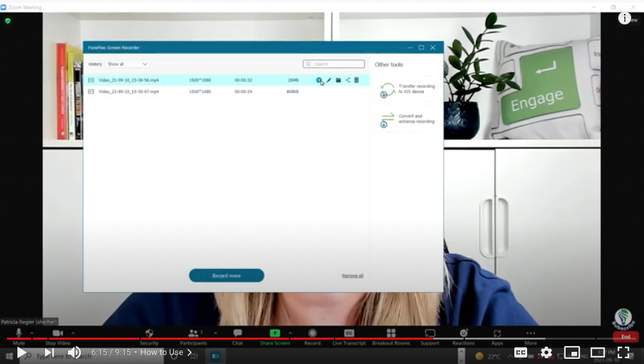
Task: Expand the arrow beside Participants
Action: (215, 333)
